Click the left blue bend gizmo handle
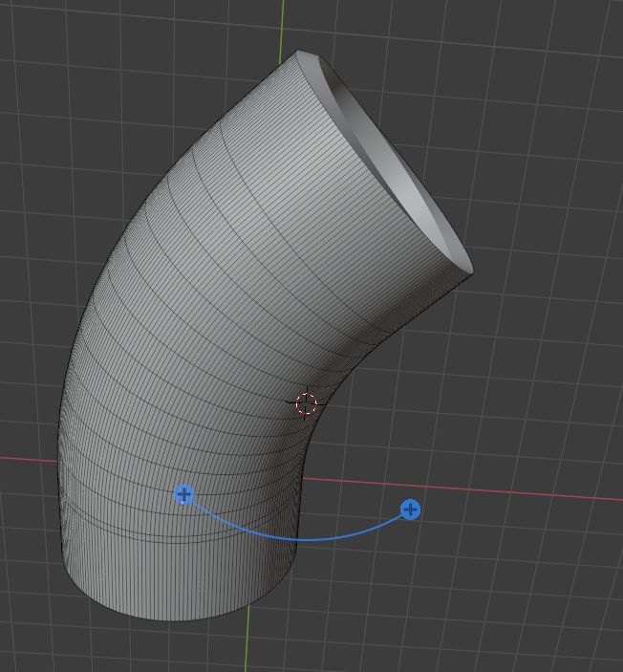 [x=184, y=494]
